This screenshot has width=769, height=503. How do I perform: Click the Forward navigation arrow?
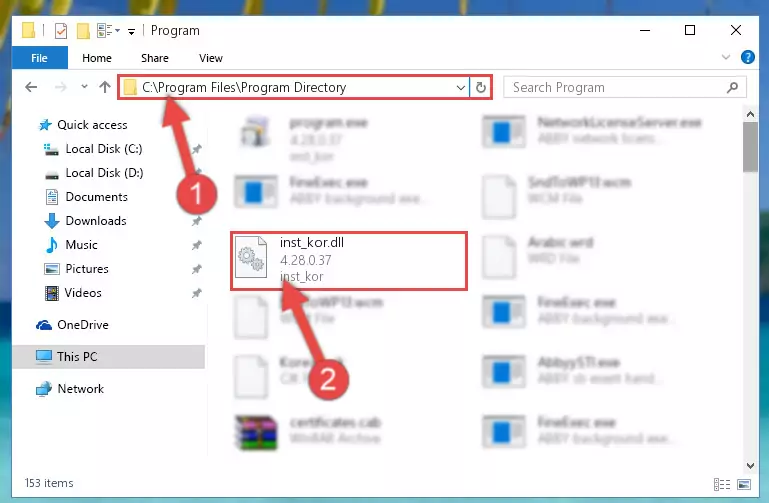click(60, 87)
